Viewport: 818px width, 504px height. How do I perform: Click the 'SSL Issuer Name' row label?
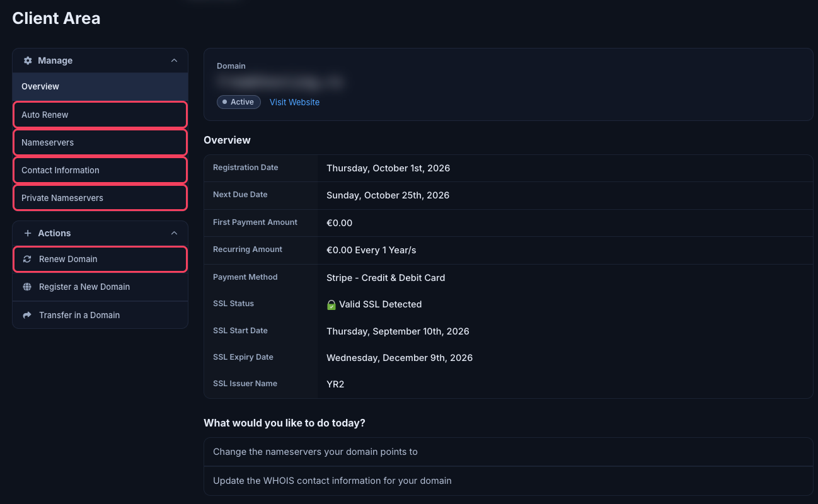click(x=245, y=384)
